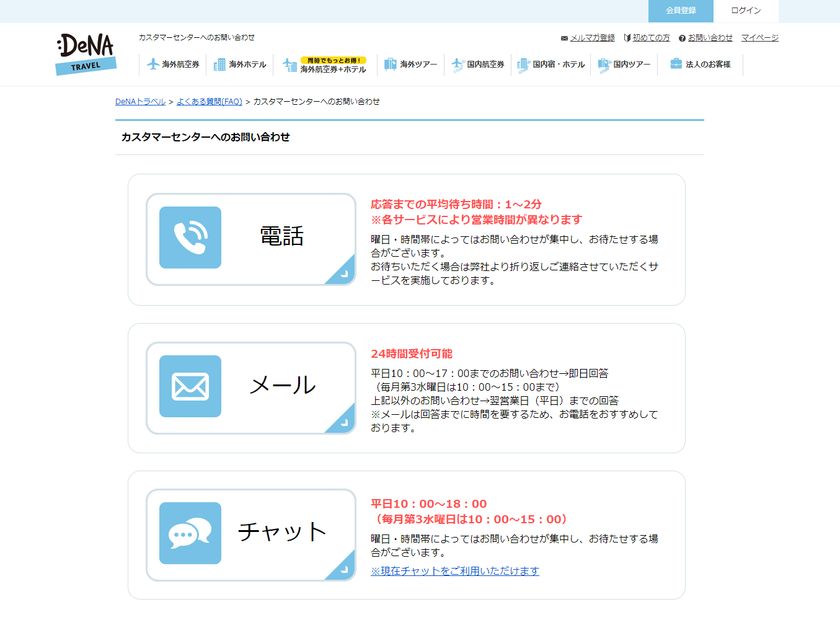
Task: Click the telephone handset icon for 電話 inquiries
Action: (x=190, y=237)
